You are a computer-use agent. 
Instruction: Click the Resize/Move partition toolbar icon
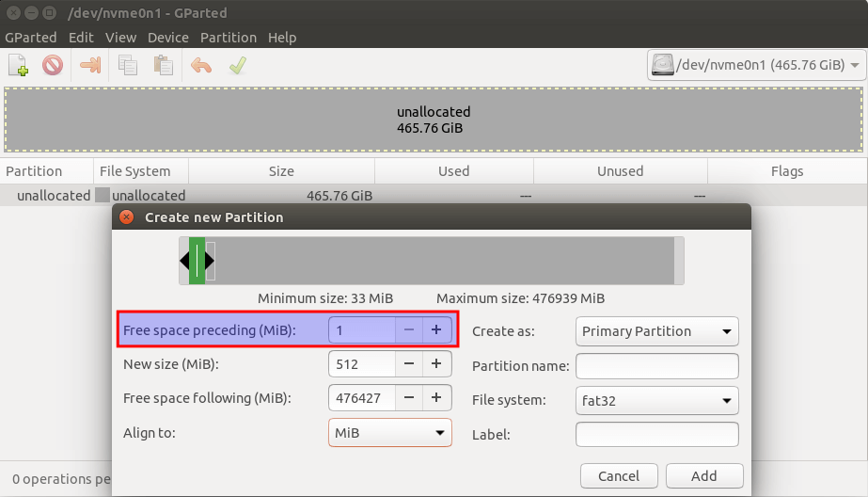[90, 66]
